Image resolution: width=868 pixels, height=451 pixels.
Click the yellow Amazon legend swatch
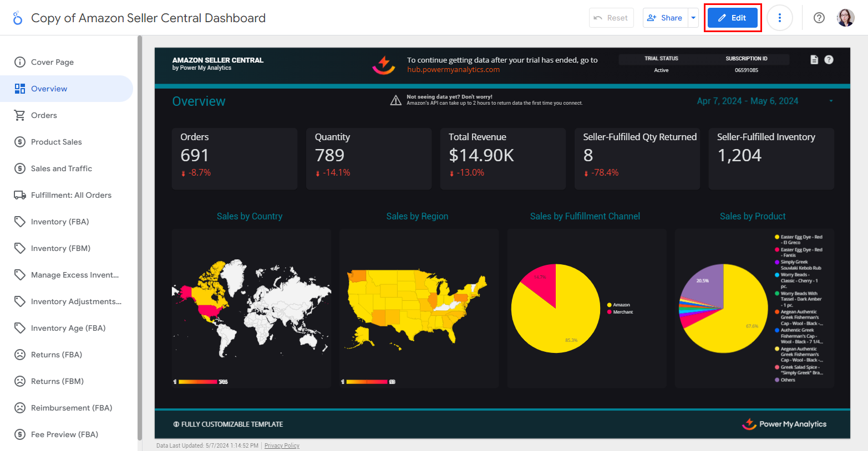[609, 305]
